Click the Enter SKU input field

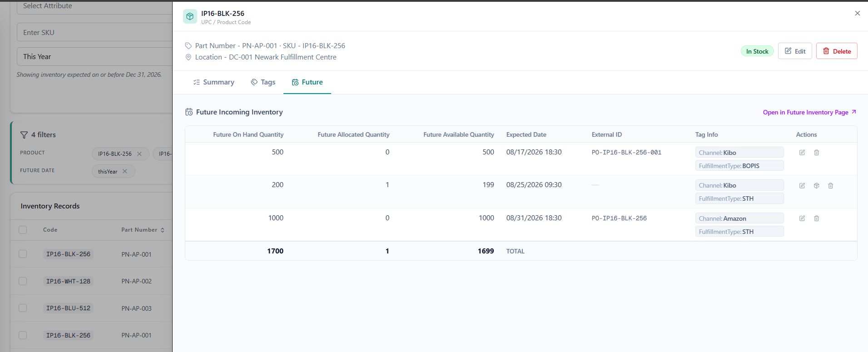94,33
